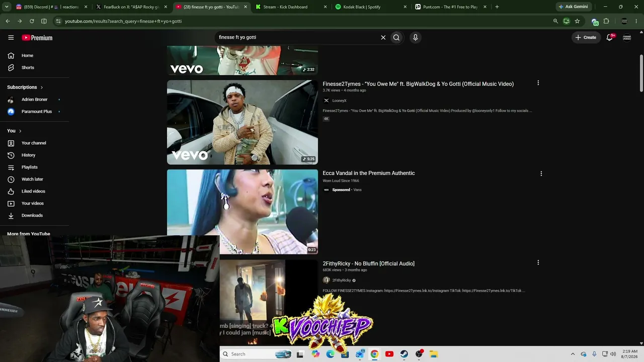Open File Explorer from the taskbar
The image size is (644, 362).
coord(434,354)
